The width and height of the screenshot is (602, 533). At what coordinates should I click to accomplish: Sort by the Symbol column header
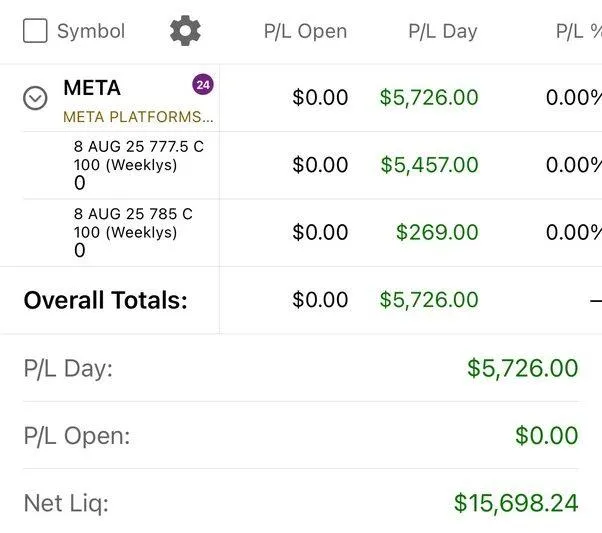91,31
